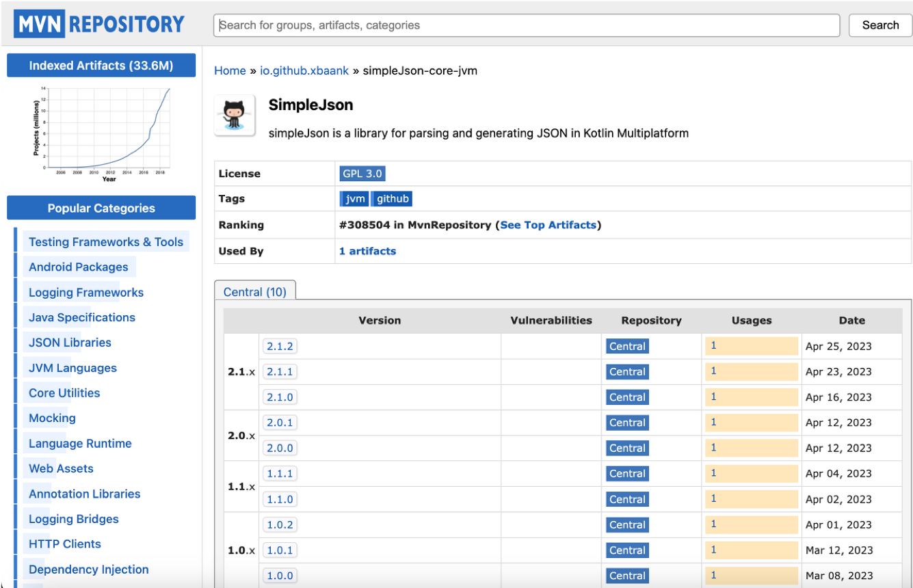Click the Popular Categories header
The height and width of the screenshot is (588, 913).
click(x=101, y=208)
